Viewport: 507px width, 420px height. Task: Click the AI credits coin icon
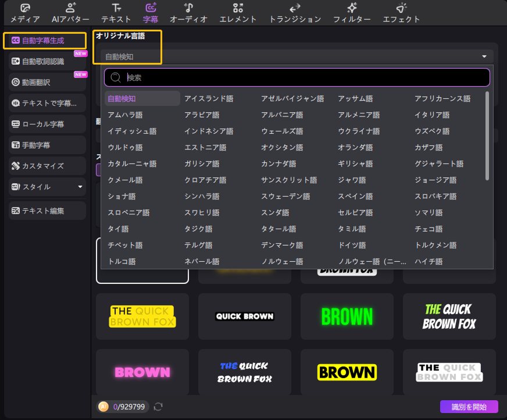click(x=103, y=406)
